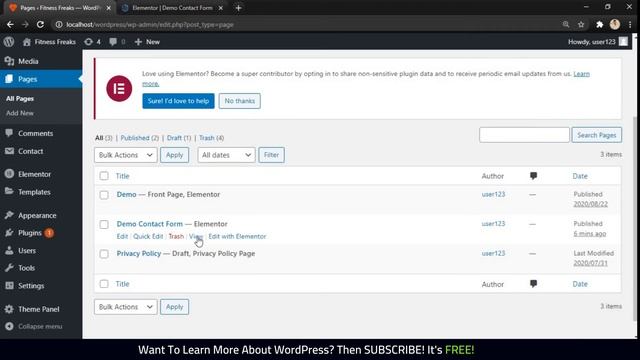Open the top Bulk Actions dropdown
640x360 pixels.
click(x=126, y=155)
